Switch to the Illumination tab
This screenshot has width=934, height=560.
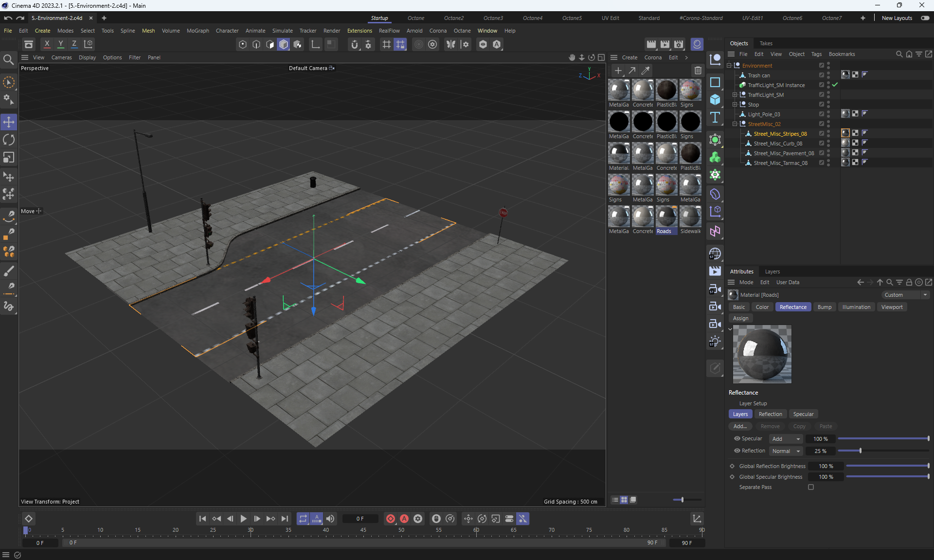point(856,307)
